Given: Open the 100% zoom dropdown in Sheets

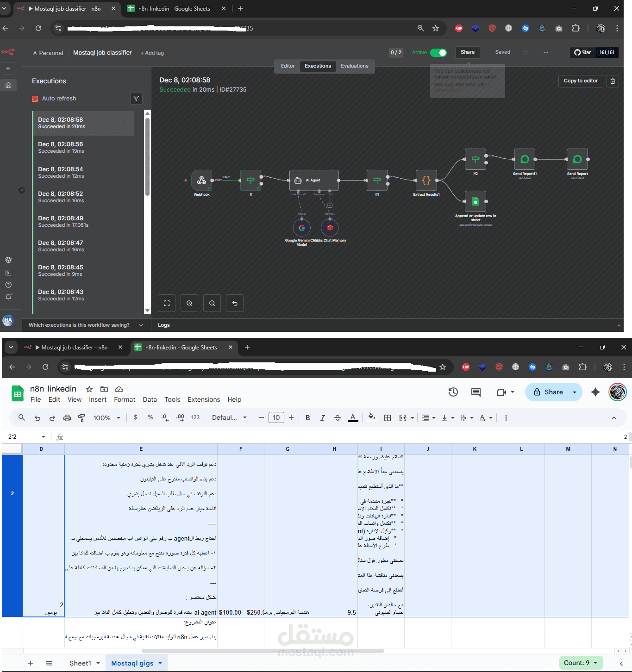Looking at the screenshot, I should click(x=106, y=417).
